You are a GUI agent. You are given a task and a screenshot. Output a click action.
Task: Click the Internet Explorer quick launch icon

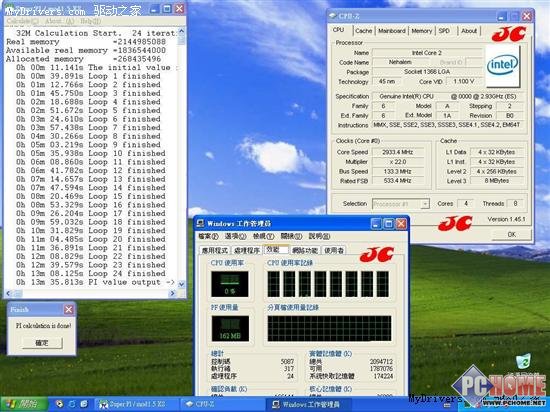tap(72, 404)
